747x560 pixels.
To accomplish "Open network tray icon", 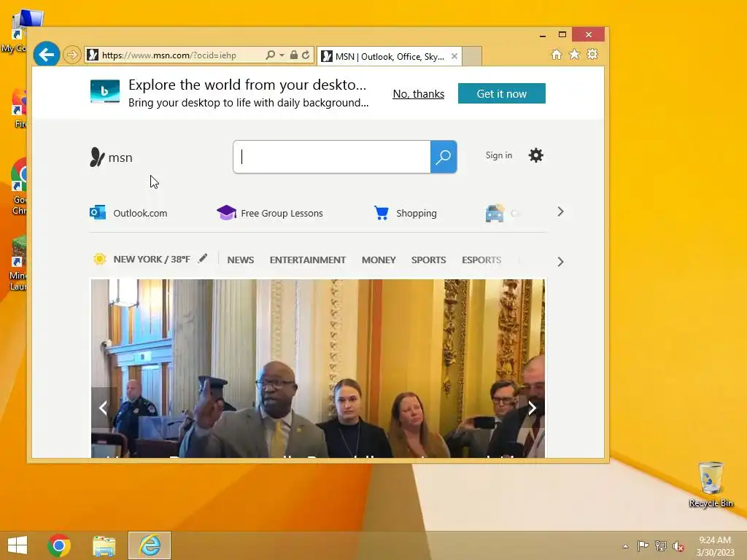I will (x=661, y=545).
